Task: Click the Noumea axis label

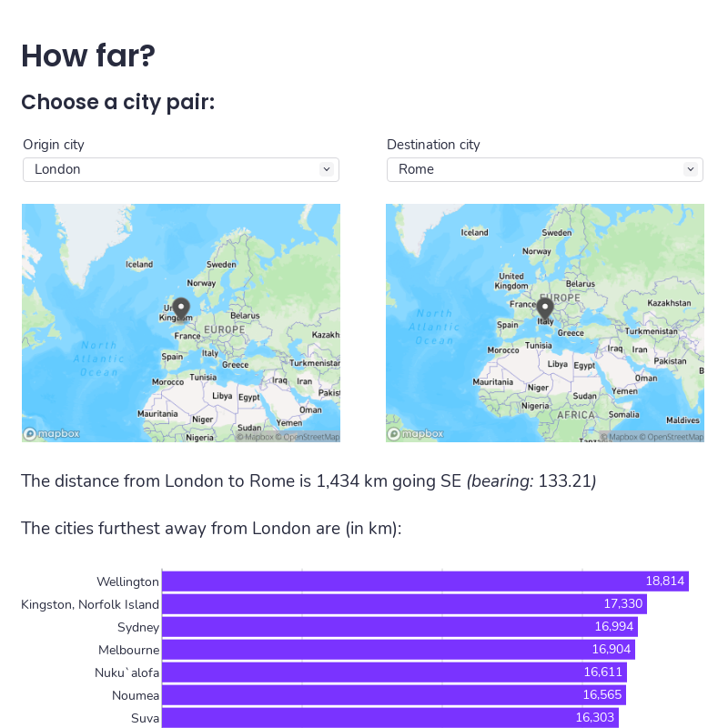Action: (x=136, y=695)
